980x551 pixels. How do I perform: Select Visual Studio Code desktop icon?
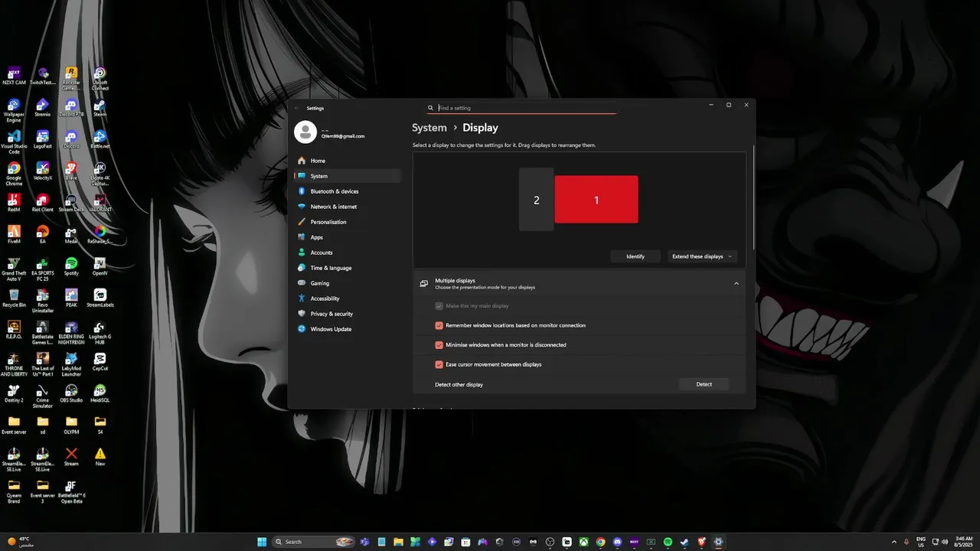click(x=14, y=142)
